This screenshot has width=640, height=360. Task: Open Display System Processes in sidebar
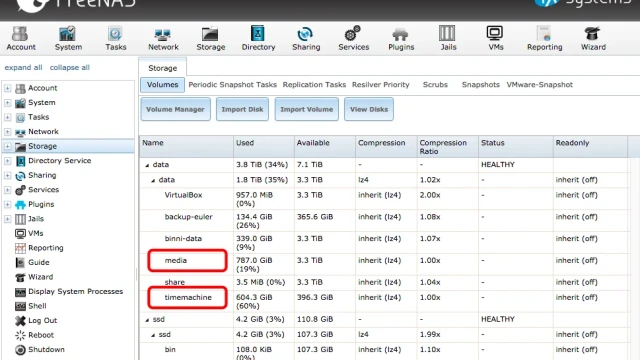pyautogui.click(x=69, y=291)
